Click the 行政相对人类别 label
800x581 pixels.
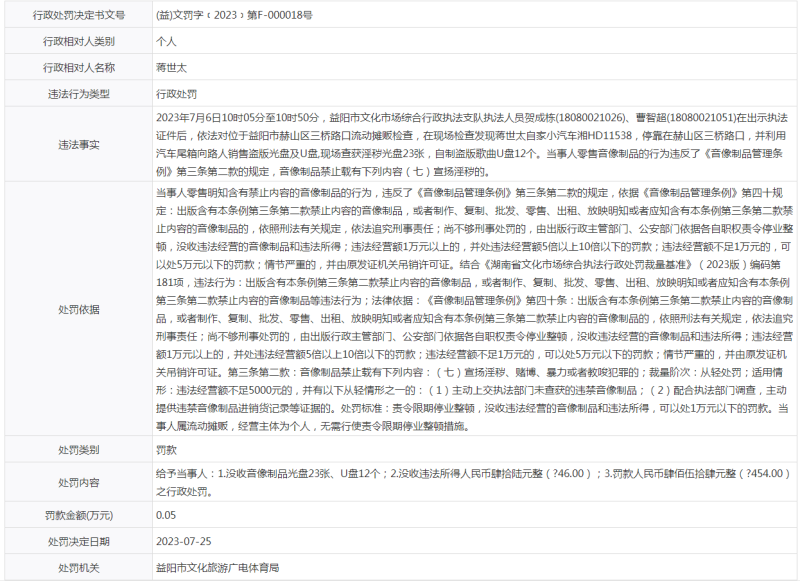79,42
